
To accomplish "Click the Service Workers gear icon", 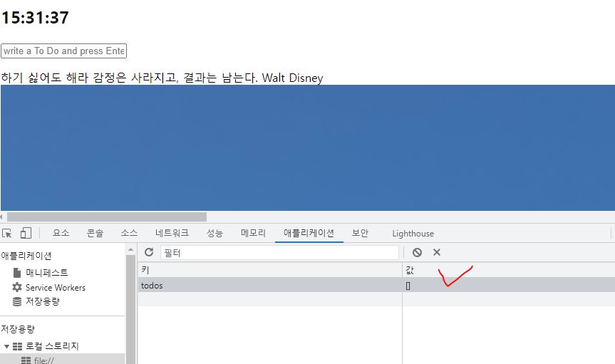I will pos(17,287).
